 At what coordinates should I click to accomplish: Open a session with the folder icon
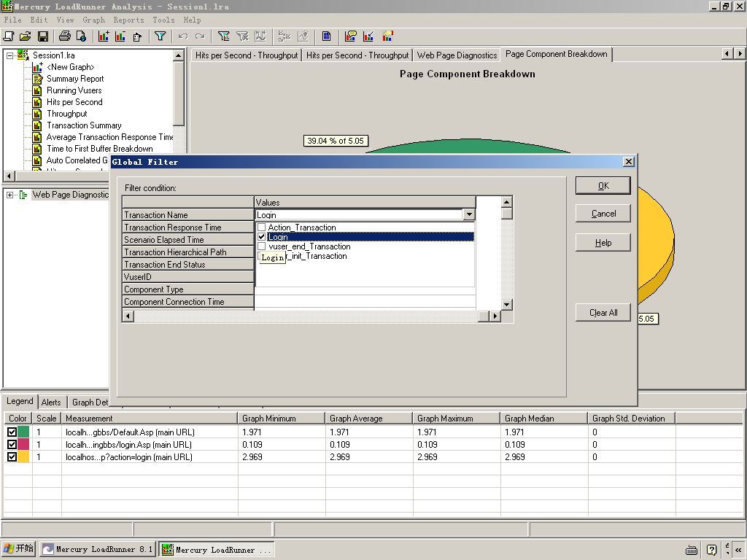[26, 36]
